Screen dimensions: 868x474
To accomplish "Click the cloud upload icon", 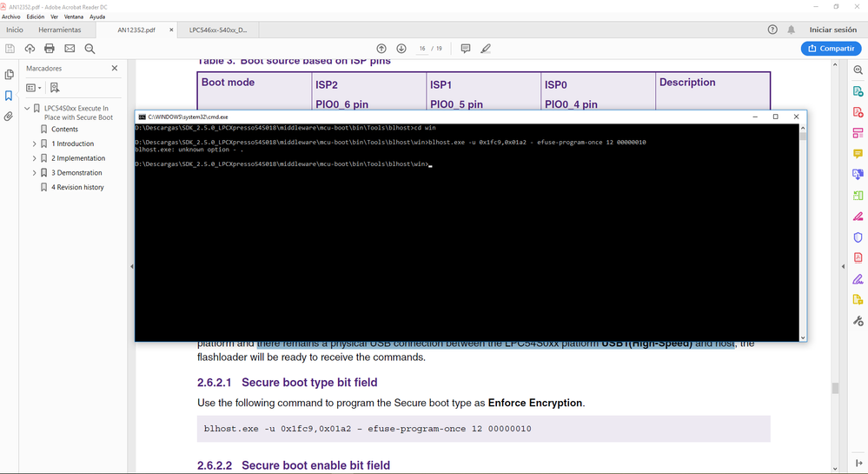I will (30, 49).
